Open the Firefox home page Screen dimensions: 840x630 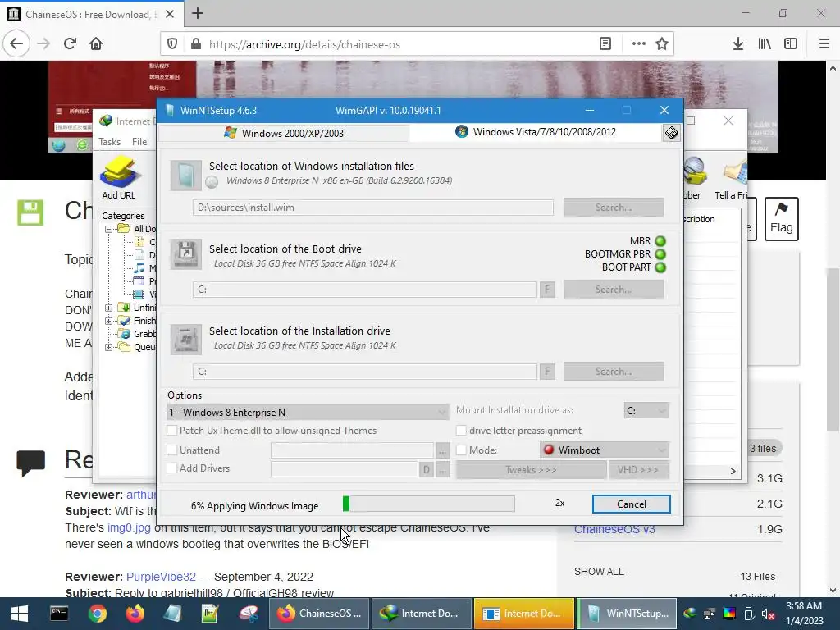point(96,43)
